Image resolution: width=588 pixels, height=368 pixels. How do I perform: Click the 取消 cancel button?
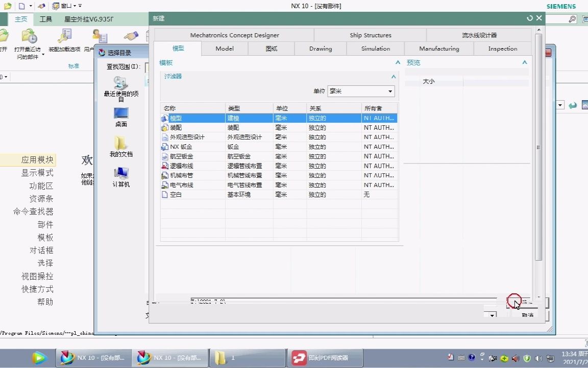(x=527, y=314)
